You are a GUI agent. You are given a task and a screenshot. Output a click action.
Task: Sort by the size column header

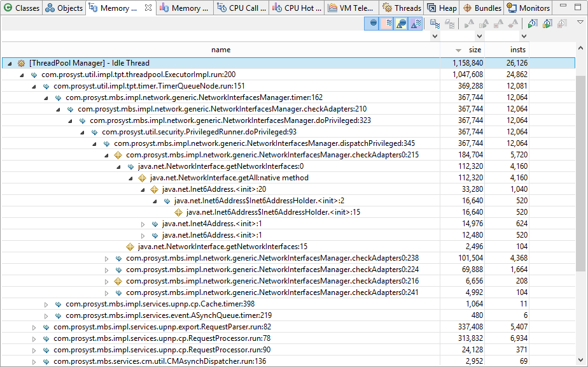(x=475, y=50)
